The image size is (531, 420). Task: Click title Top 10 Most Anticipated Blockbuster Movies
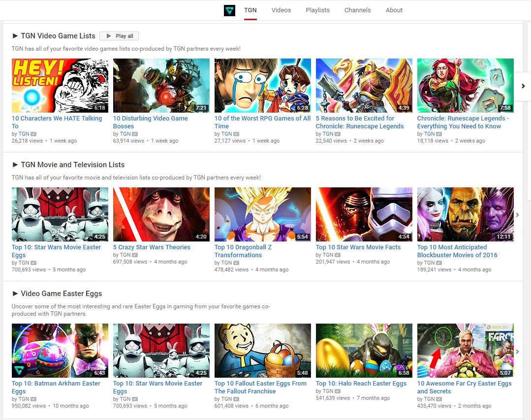coord(457,251)
